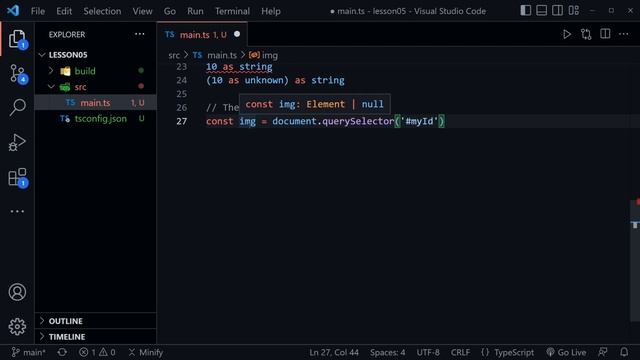Synchronize changes in status bar
Image resolution: width=640 pixels, height=360 pixels.
click(62, 352)
